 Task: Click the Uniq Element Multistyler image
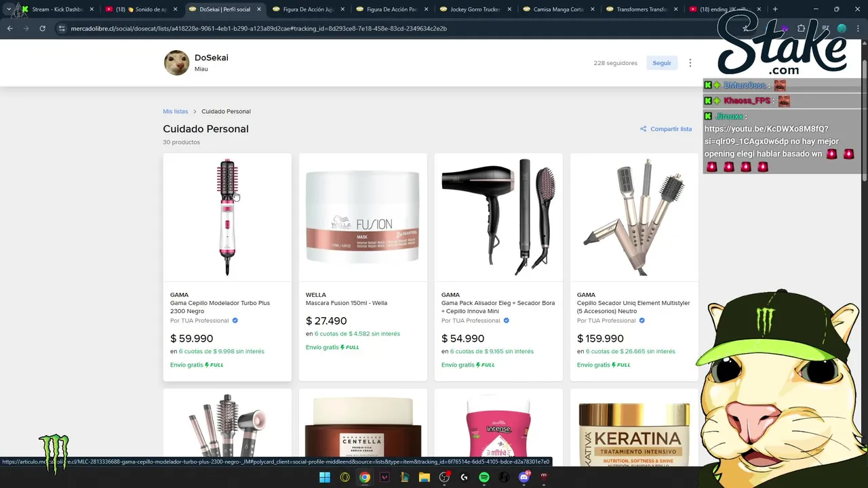[634, 217]
